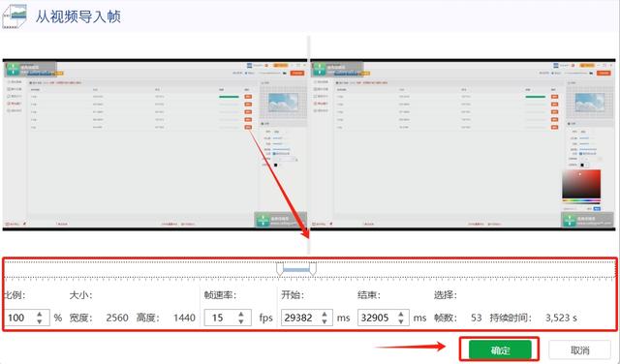Click the blue selected range bar between handles
620x364 pixels.
click(296, 270)
